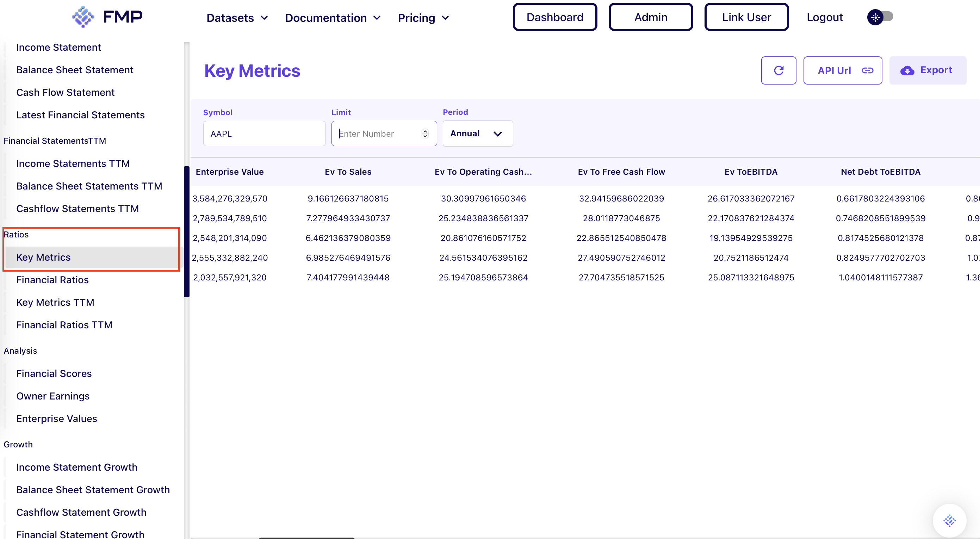Open Financial Ratios in the sidebar
Image resolution: width=980 pixels, height=539 pixels.
click(52, 280)
